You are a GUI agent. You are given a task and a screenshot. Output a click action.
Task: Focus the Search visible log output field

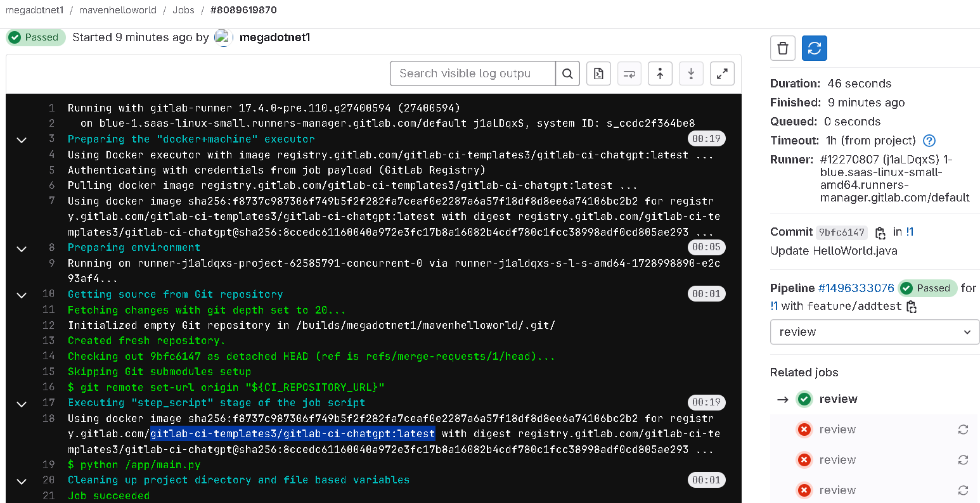coord(473,73)
